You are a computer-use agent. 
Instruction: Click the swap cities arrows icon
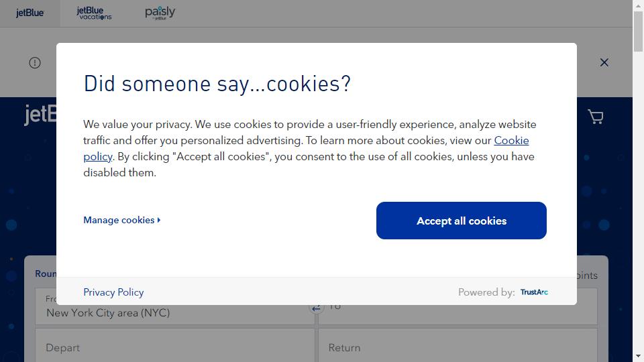click(316, 308)
